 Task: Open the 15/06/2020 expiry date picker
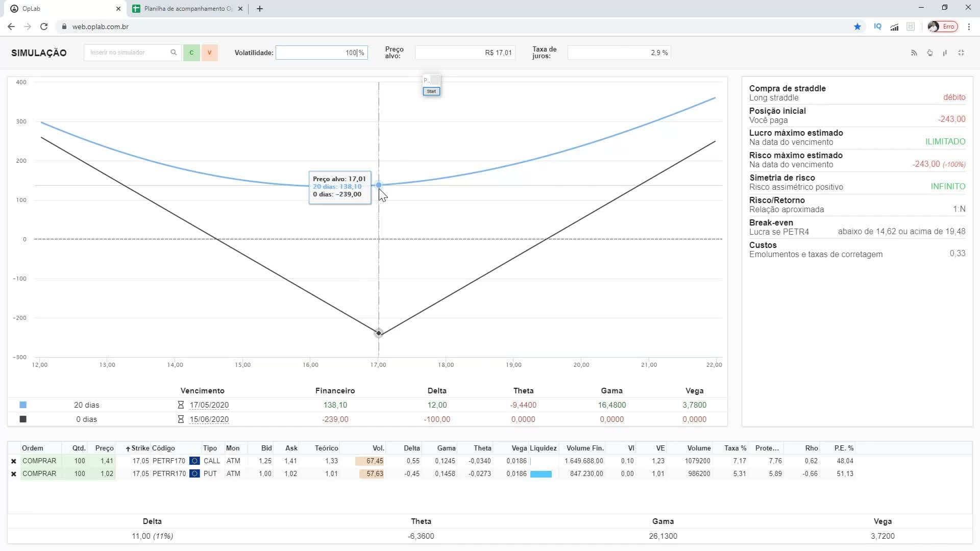click(209, 419)
